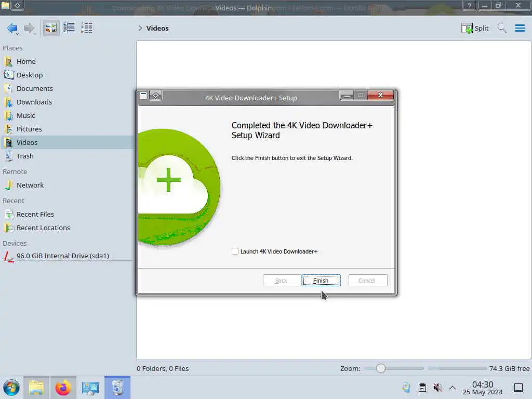Image resolution: width=532 pixels, height=399 pixels.
Task: Click the Show Desktop tray button
Action: [x=518, y=388]
